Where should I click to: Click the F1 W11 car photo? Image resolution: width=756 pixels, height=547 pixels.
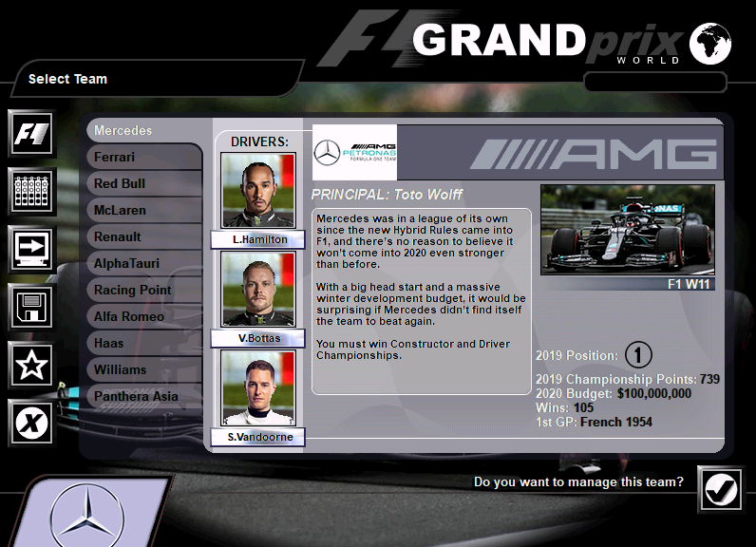(x=627, y=230)
